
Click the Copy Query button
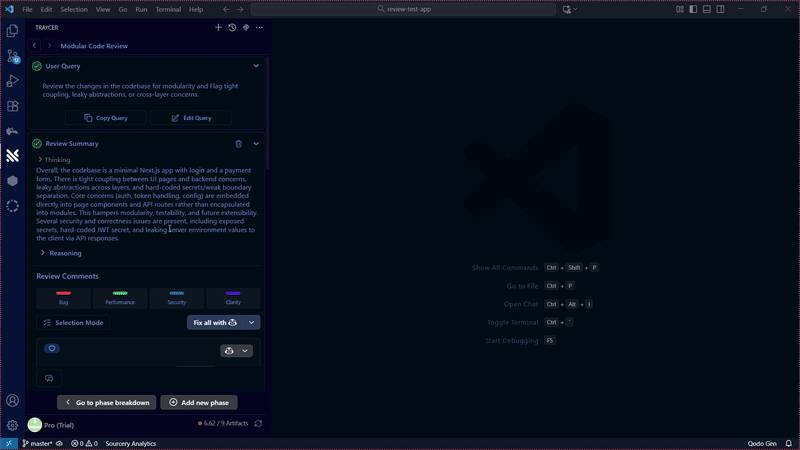pyautogui.click(x=106, y=118)
